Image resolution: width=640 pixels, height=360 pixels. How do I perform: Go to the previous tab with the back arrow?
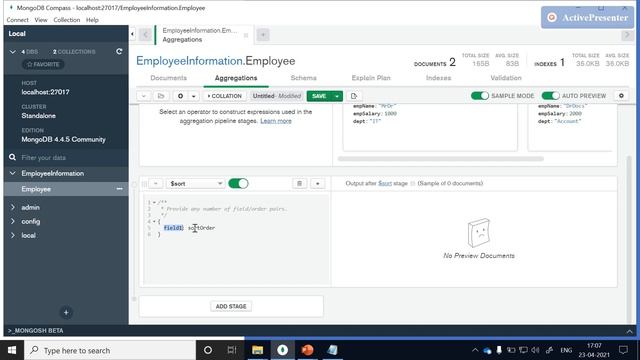pyautogui.click(x=145, y=35)
